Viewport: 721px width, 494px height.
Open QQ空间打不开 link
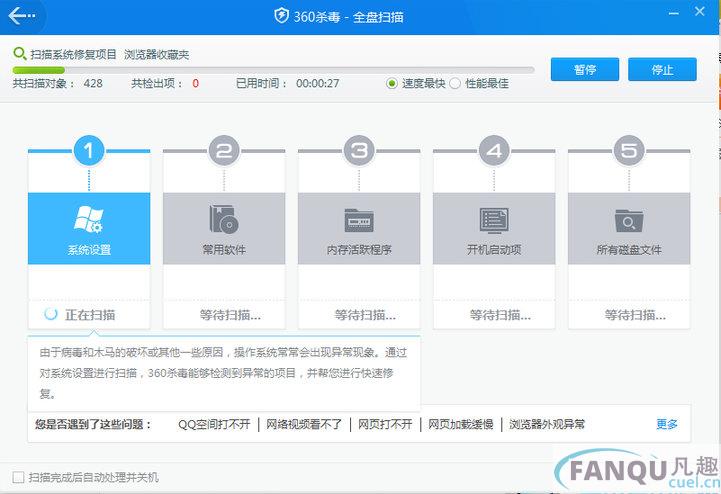pyautogui.click(x=214, y=424)
